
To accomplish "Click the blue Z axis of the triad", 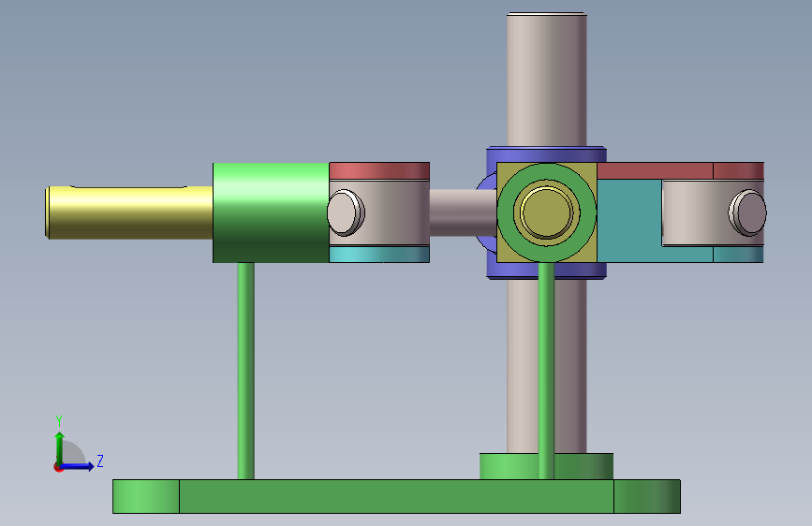I will click(x=78, y=466).
